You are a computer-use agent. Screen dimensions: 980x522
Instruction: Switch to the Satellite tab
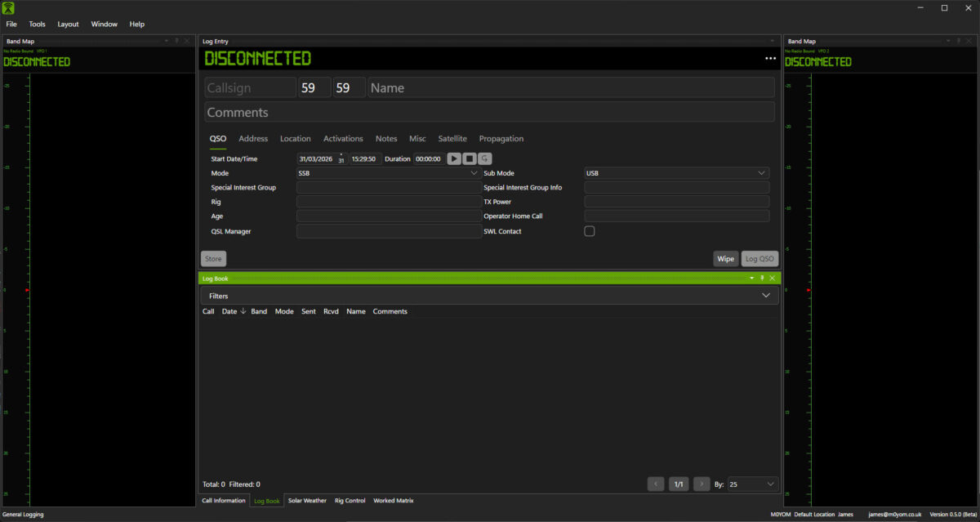452,139
